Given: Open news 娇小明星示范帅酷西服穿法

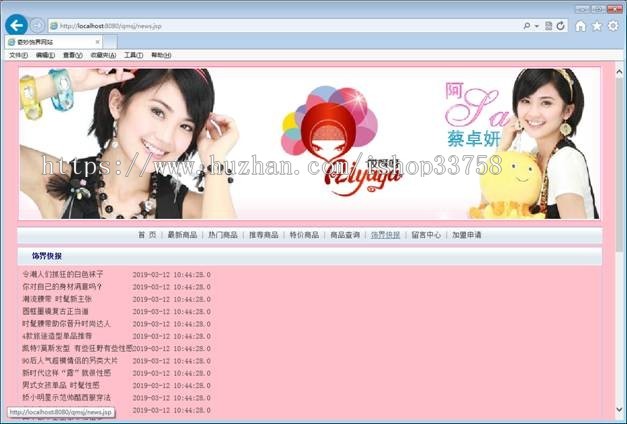Looking at the screenshot, I should tap(66, 398).
